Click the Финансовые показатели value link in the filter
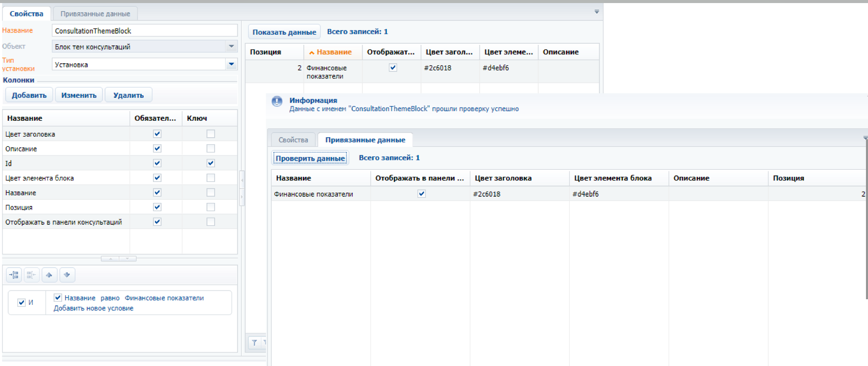 tap(164, 298)
